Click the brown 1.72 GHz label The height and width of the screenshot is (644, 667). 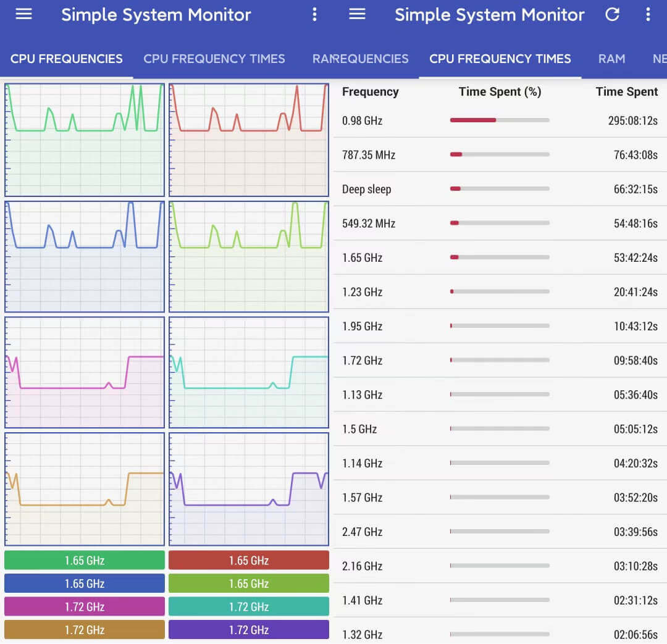click(85, 630)
